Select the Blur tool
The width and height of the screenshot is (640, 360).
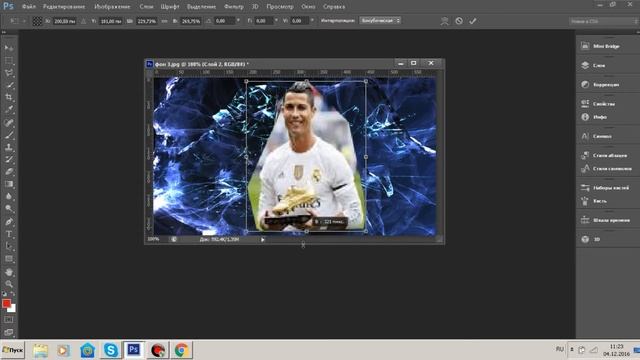(x=9, y=196)
